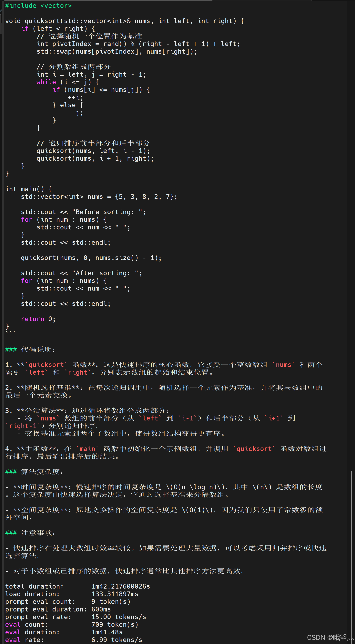This screenshot has width=355, height=644.
Task: Click the std::swap pivotIndex line
Action: coord(117,52)
